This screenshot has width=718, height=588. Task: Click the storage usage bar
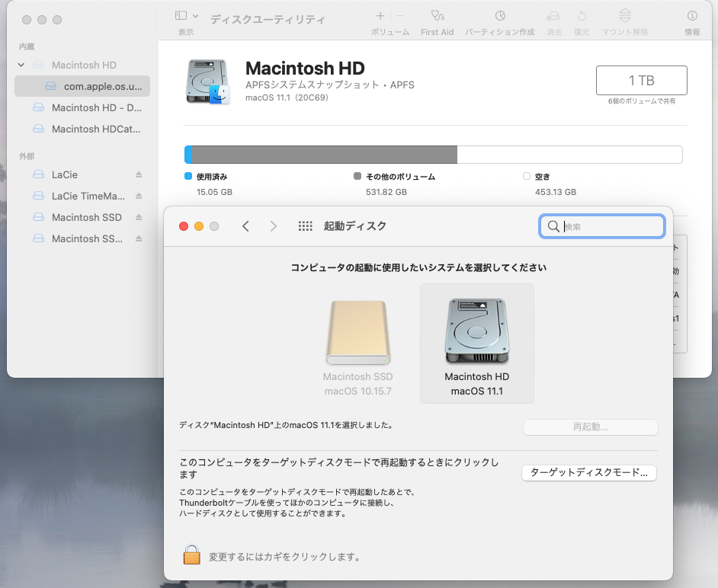pos(433,155)
